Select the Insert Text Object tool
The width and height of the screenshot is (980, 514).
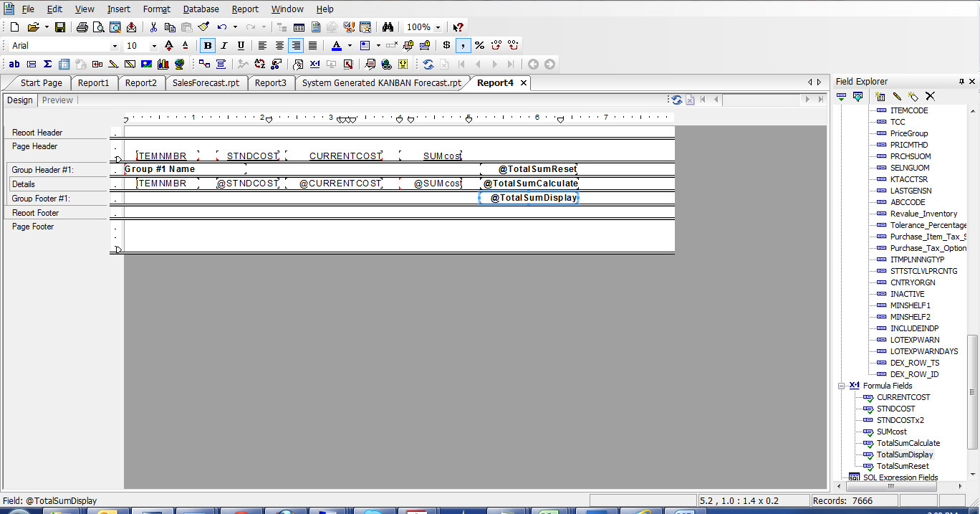tap(14, 64)
